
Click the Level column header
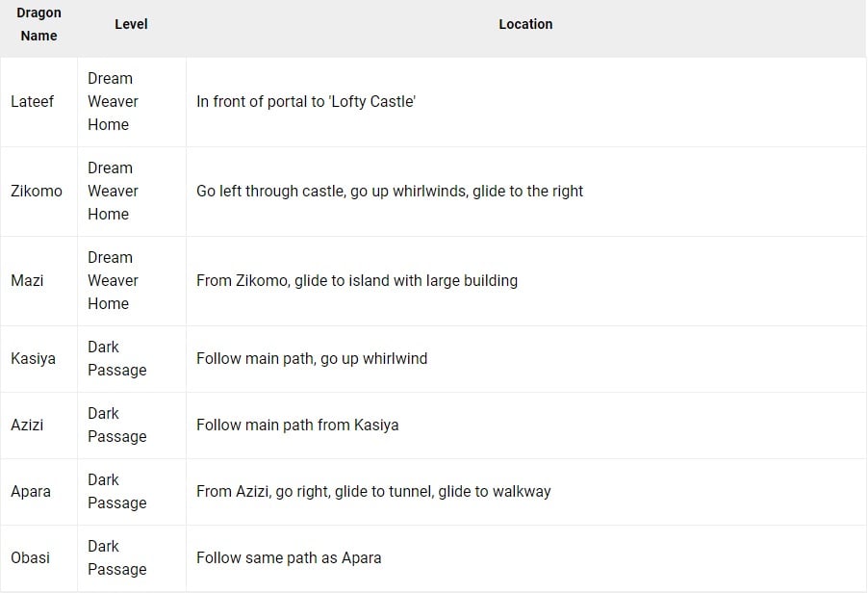point(131,24)
